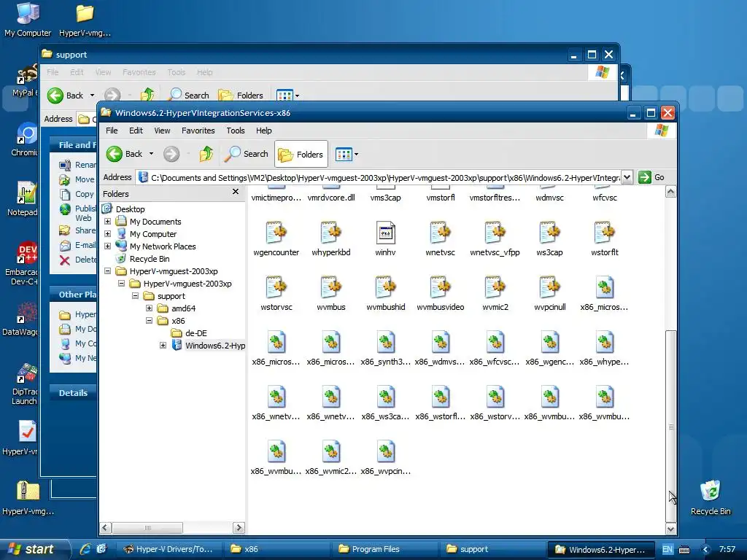Viewport: 747px width, 560px height.
Task: Select the x86_wstorfl... file icon
Action: tap(440, 397)
